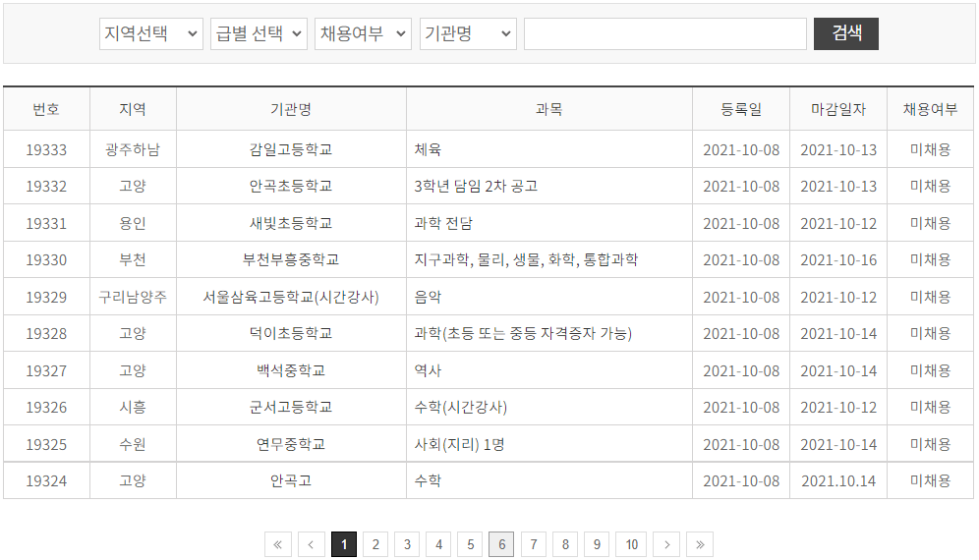This screenshot has width=979, height=560.
Task: Click deadline 2021-10-16 cell
Action: click(x=838, y=259)
